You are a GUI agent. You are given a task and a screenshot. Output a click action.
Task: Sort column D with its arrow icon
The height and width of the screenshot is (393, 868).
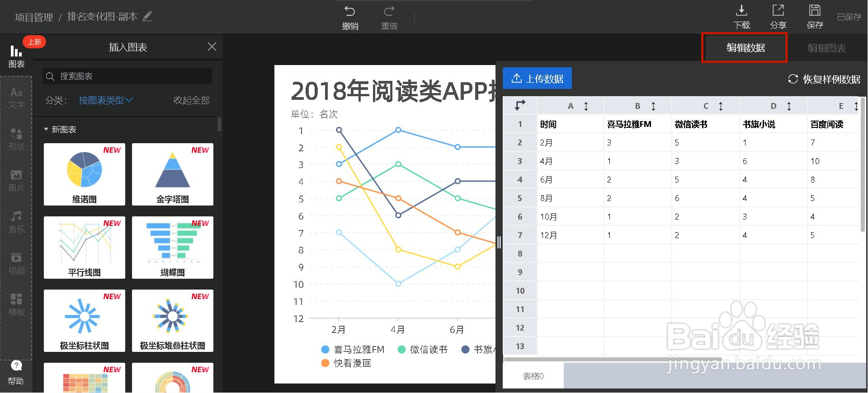point(789,106)
